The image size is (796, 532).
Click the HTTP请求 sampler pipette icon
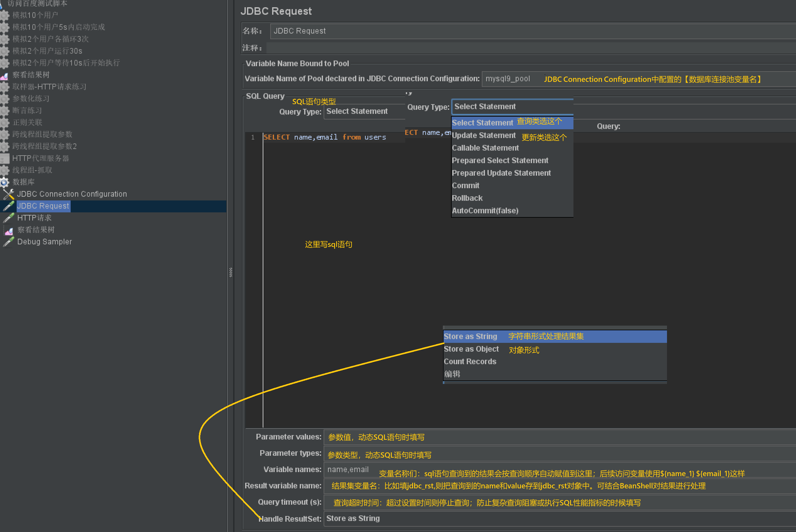(x=8, y=218)
